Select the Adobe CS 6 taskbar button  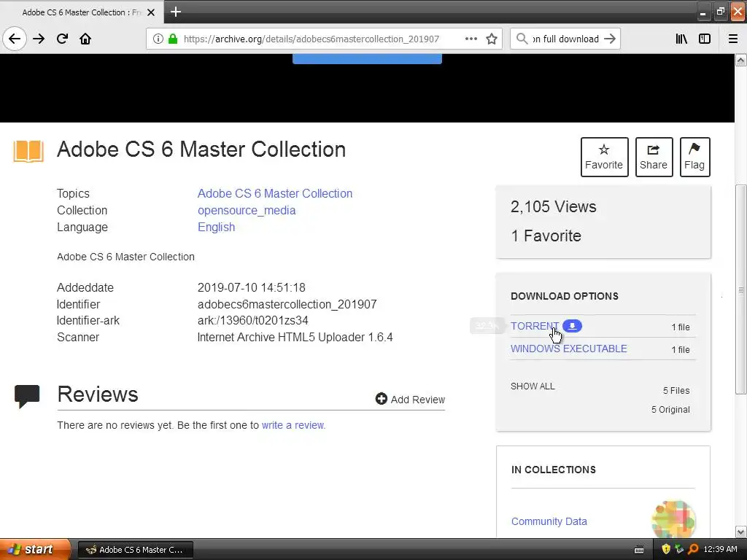pos(135,550)
